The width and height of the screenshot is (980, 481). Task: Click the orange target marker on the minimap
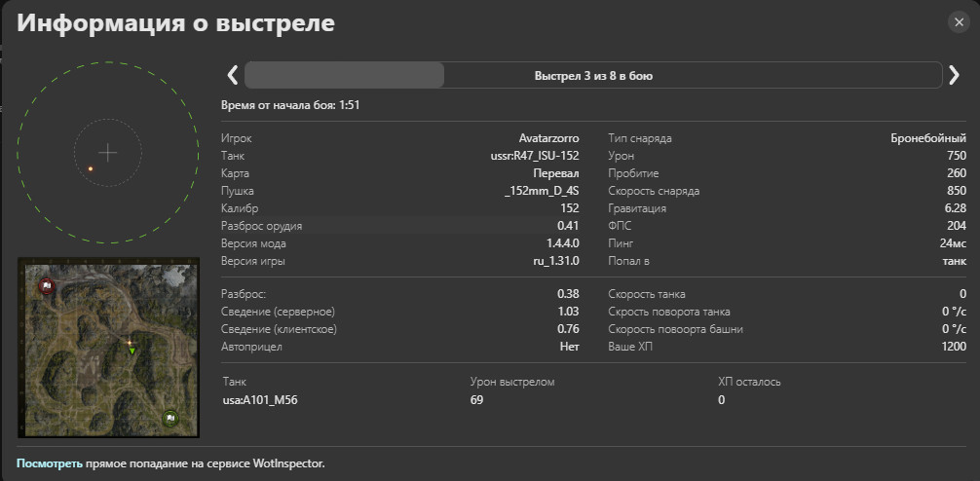pyautogui.click(x=130, y=343)
